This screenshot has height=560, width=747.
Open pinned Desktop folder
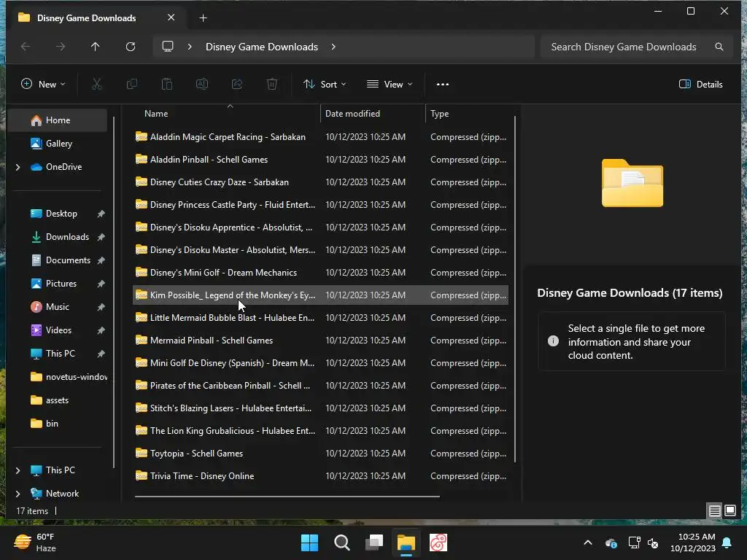coord(58,214)
